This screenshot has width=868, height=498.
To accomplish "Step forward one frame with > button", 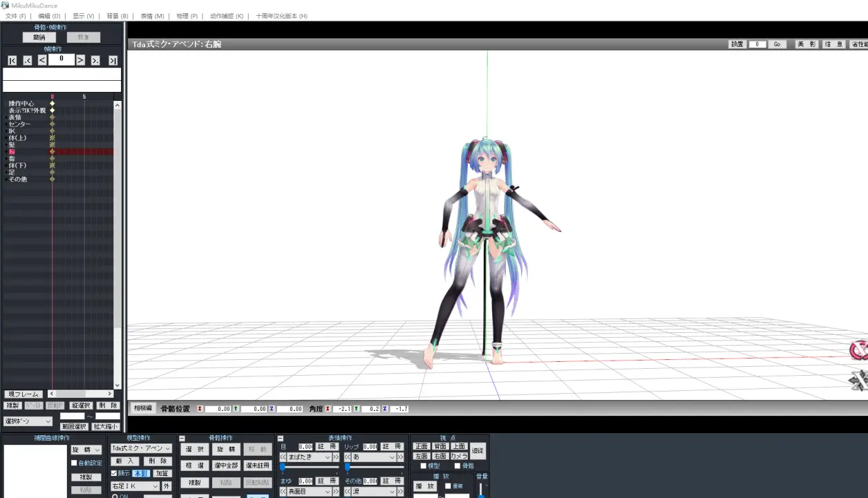I will 80,60.
